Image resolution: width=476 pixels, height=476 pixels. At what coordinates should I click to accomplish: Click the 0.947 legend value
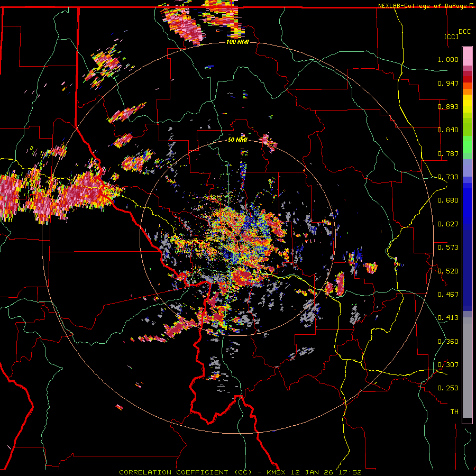click(x=448, y=83)
